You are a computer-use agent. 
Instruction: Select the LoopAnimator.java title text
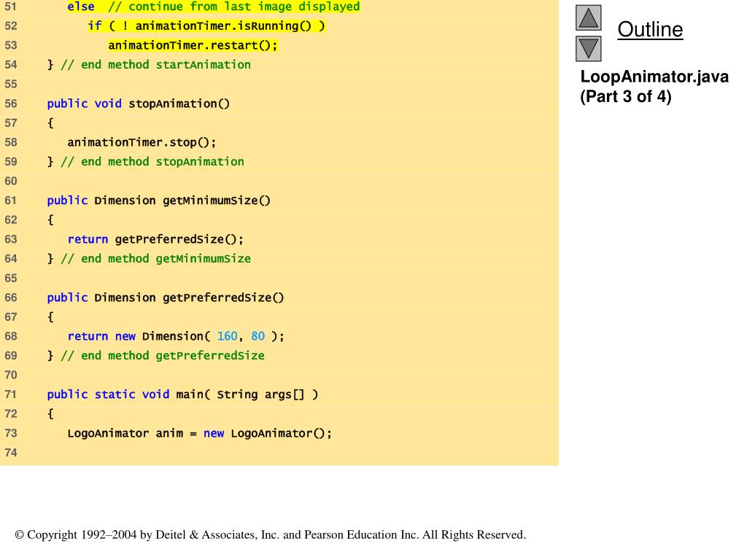point(654,77)
